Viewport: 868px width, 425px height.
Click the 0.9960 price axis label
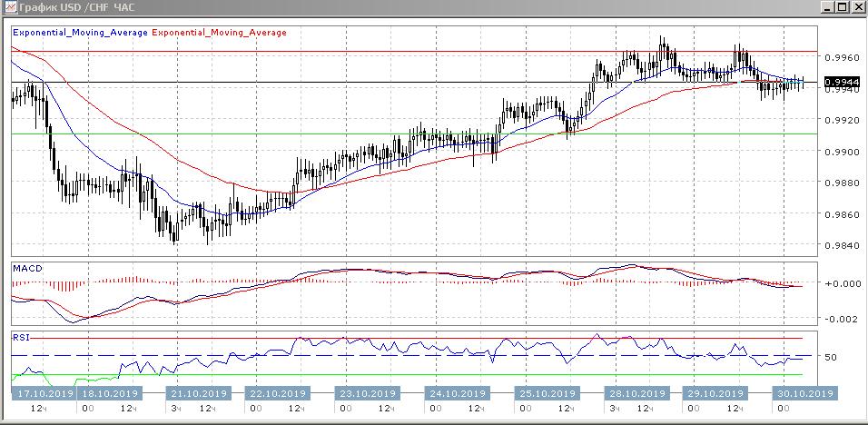840,56
